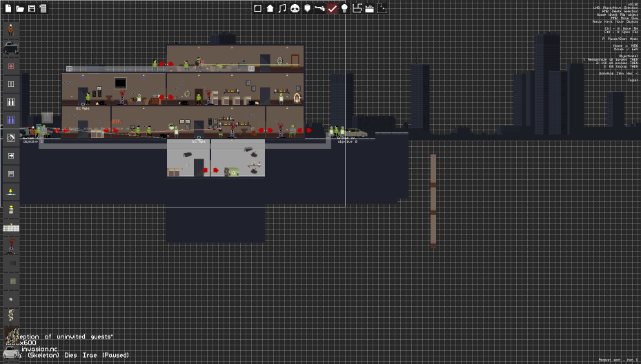641x364 pixels.
Task: Select the skull enemies tool
Action: [x=295, y=8]
